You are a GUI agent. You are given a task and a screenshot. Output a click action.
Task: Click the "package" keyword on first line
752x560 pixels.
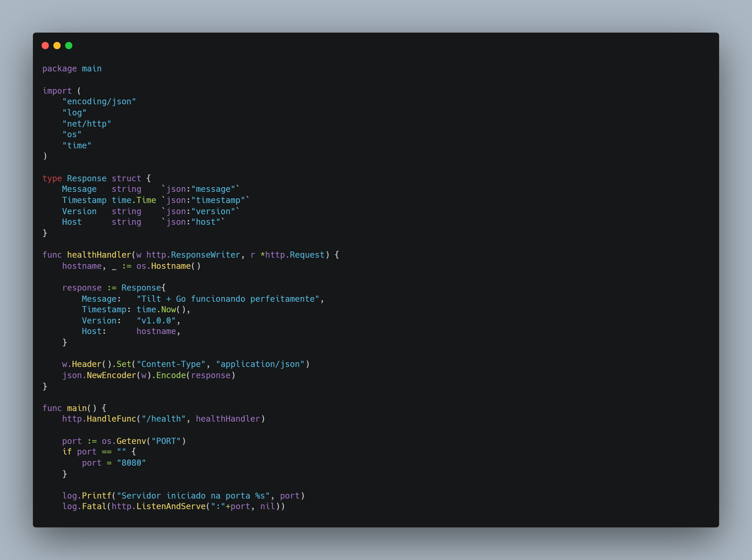tap(59, 69)
